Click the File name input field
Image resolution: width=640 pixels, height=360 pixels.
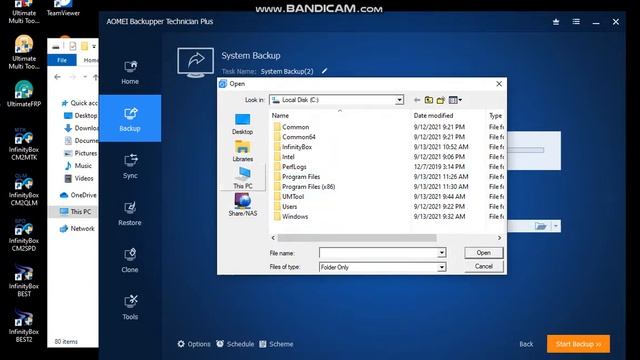(x=378, y=253)
